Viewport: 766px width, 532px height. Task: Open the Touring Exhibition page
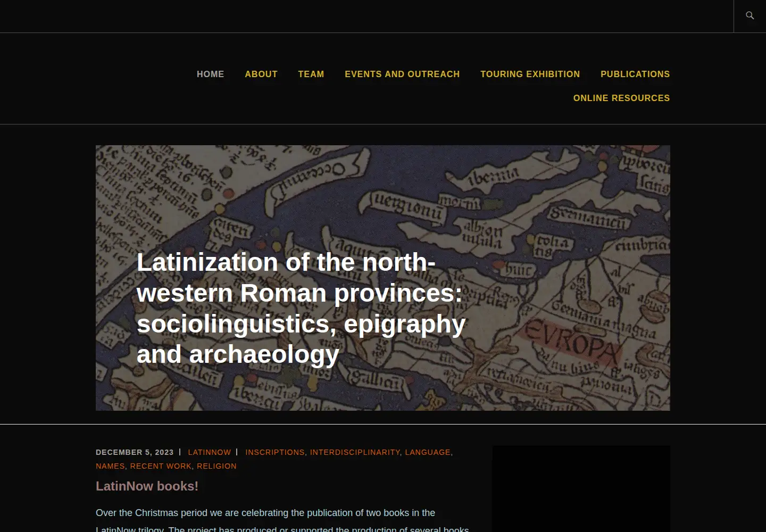click(x=530, y=74)
